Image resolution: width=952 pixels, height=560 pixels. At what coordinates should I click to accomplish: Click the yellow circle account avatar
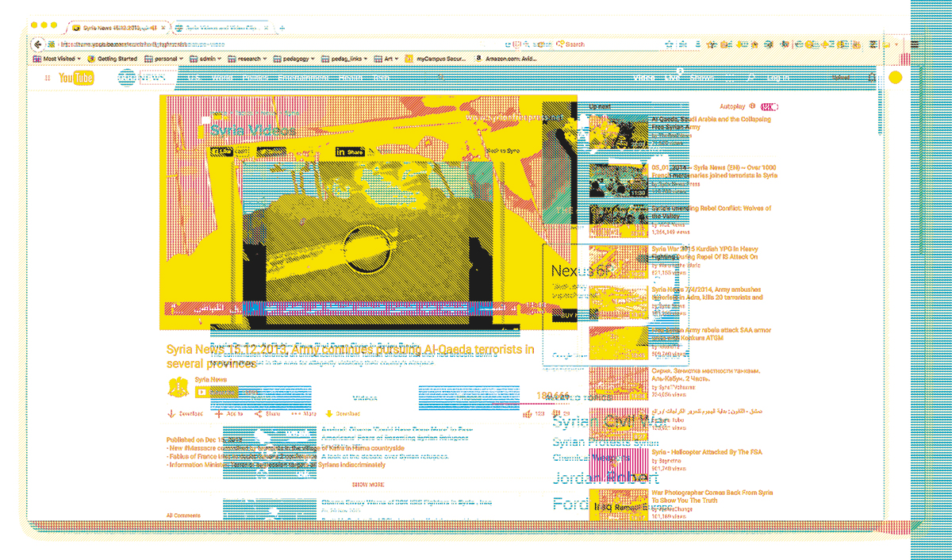click(896, 78)
